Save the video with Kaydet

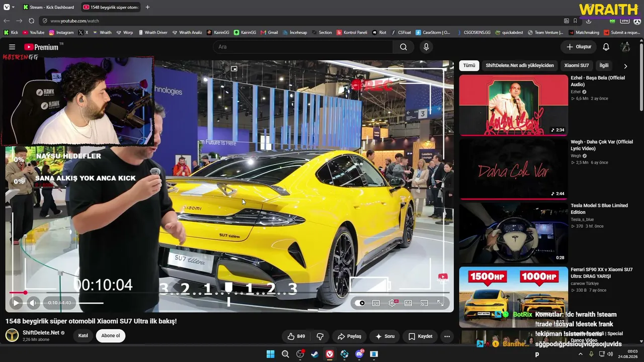point(420,336)
